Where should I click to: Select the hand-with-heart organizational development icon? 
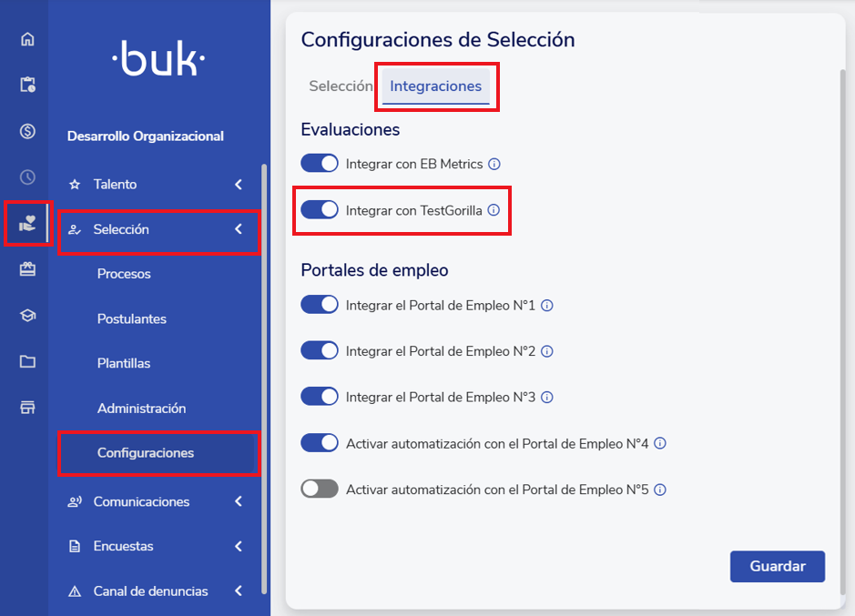point(27,224)
